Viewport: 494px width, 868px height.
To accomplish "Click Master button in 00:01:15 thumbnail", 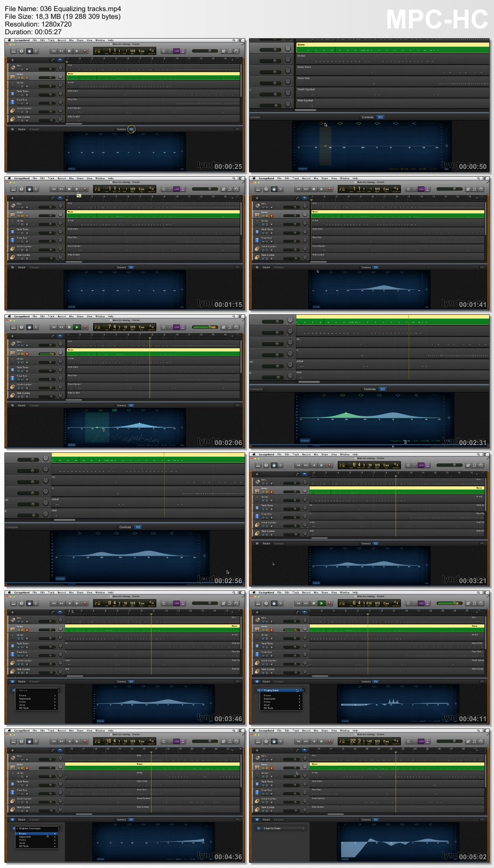I will [x=22, y=267].
